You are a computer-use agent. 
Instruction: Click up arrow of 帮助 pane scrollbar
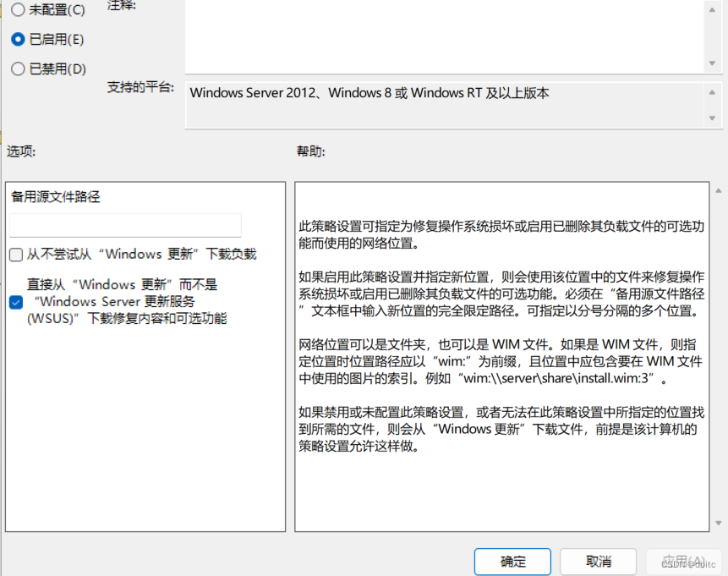coord(718,190)
